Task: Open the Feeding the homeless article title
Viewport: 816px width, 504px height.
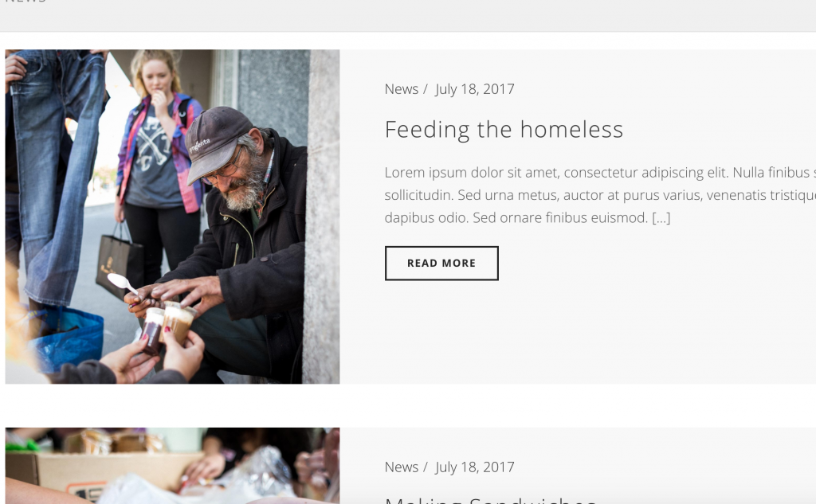Action: (x=504, y=130)
